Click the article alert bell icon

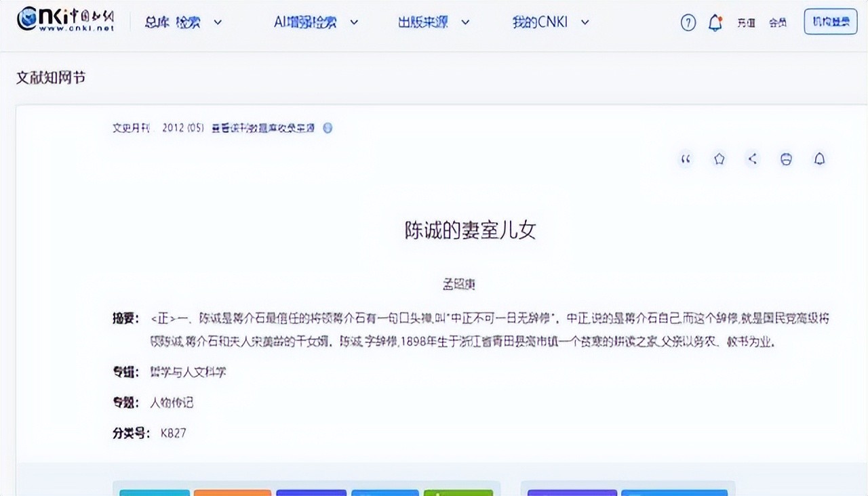point(819,159)
